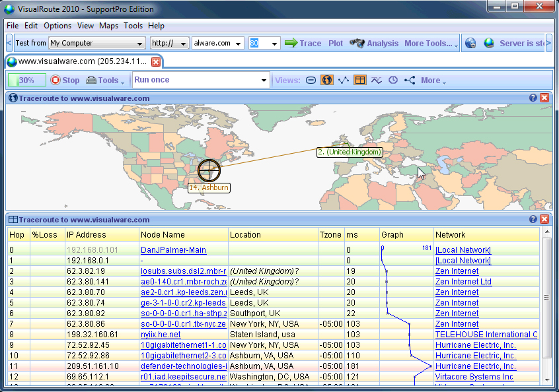Click the green Trace arrow button
The image size is (559, 392).
click(x=303, y=43)
